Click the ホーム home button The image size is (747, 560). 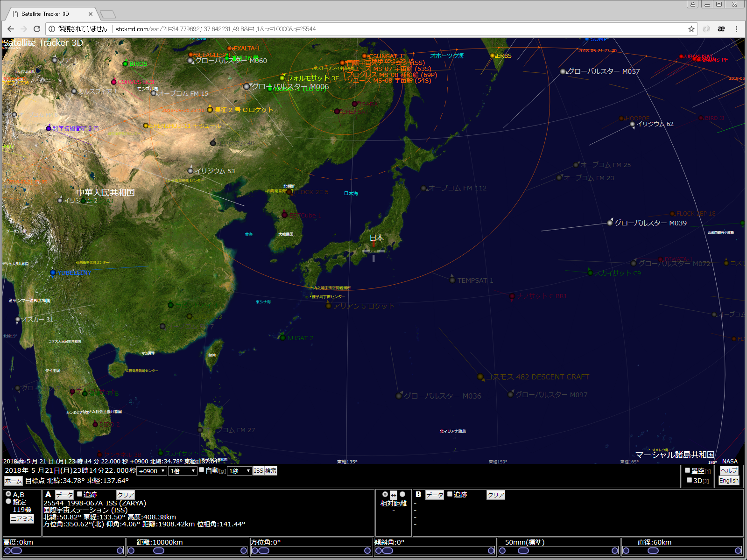pos(14,481)
